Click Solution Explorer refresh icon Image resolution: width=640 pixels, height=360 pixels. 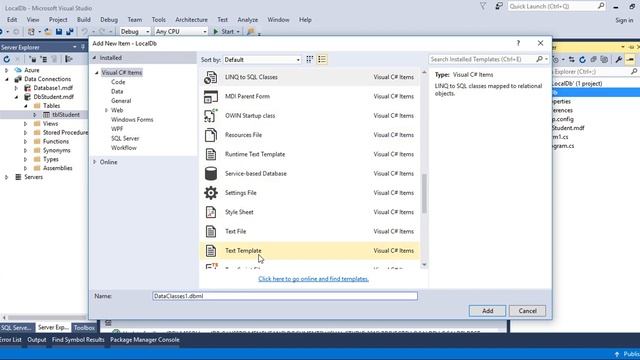[582, 60]
